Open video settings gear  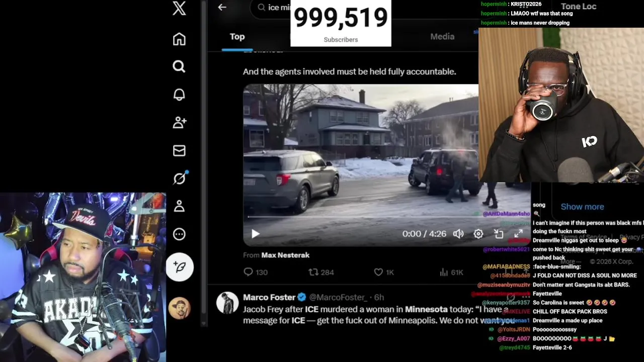[x=478, y=234]
